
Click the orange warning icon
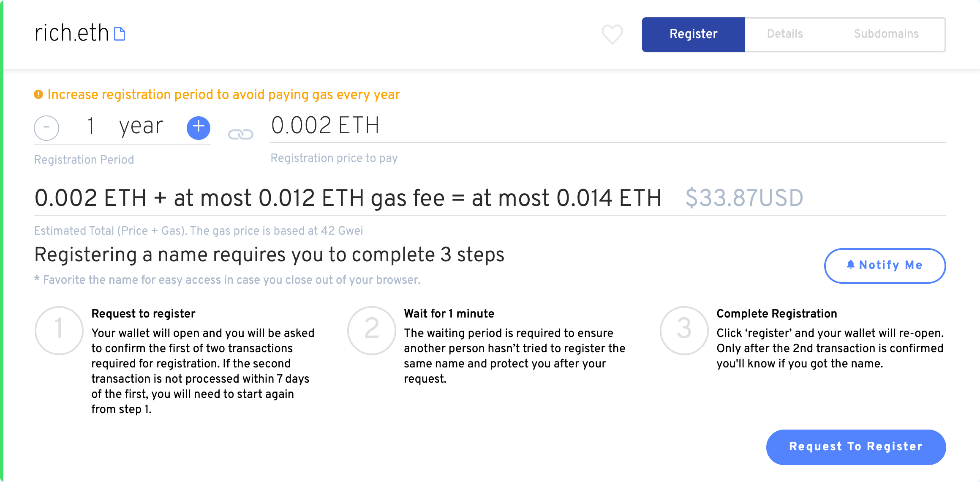(38, 94)
